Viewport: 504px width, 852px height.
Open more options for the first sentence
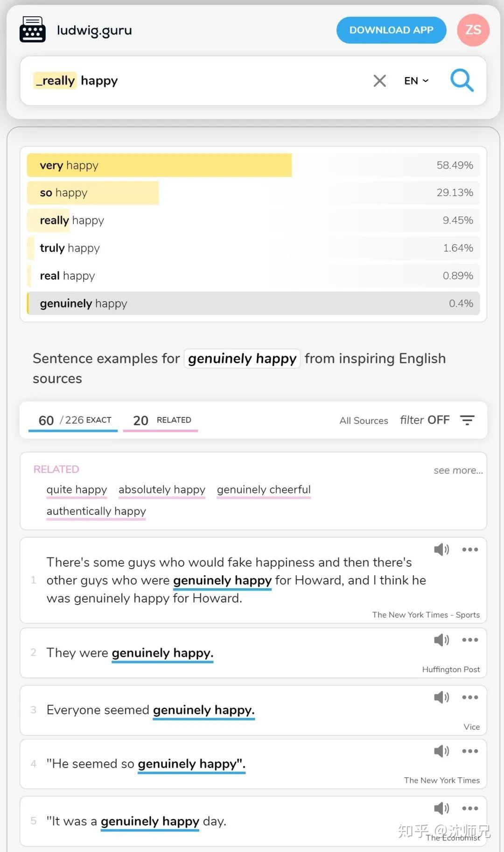tap(469, 549)
